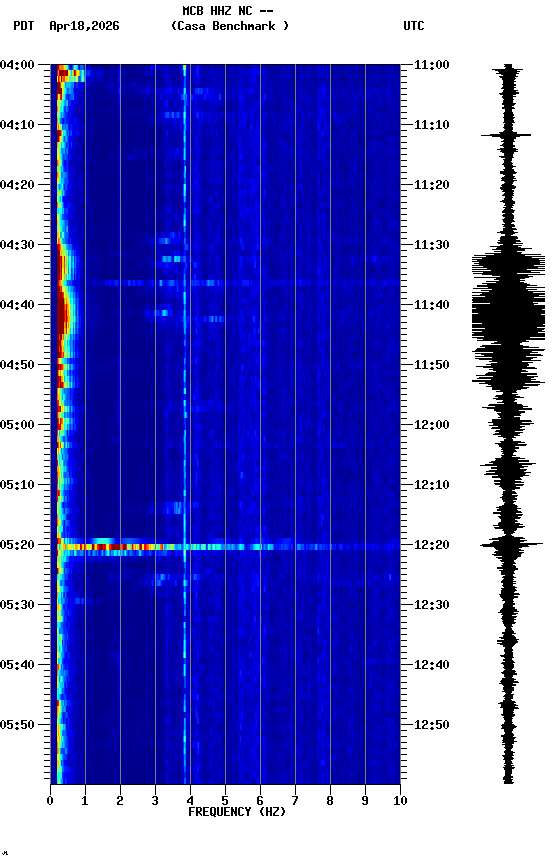Screen dimensions: 552x864
Task: Click the 11:00 UTC time label
Action: point(431,65)
